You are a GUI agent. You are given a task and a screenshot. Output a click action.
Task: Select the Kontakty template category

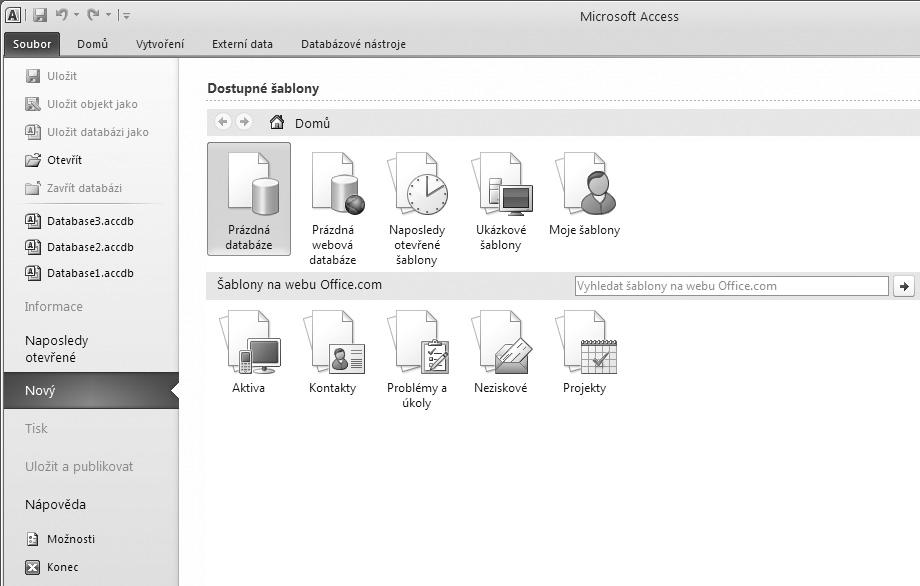point(333,351)
